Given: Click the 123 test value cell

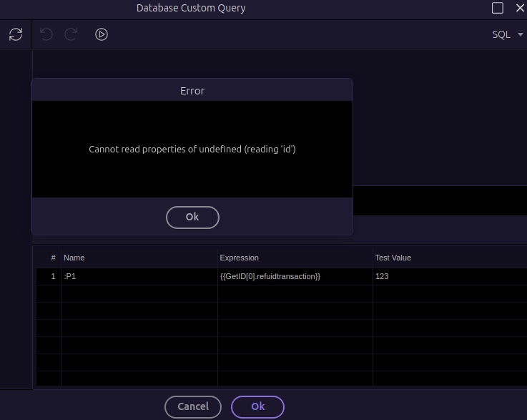Looking at the screenshot, I should 450,276.
